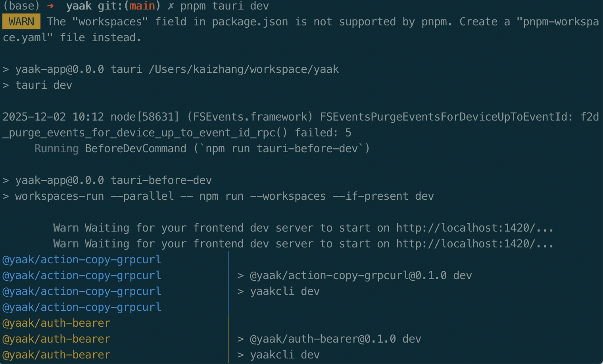Click the orange prompt arrow icon
This screenshot has width=603, height=364.
click(50, 6)
